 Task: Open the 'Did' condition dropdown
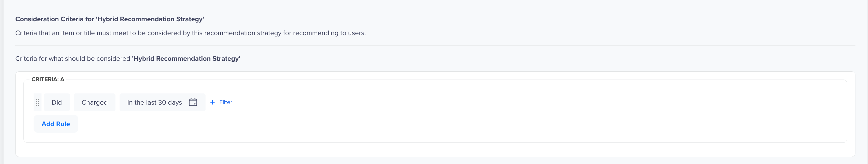(x=57, y=102)
